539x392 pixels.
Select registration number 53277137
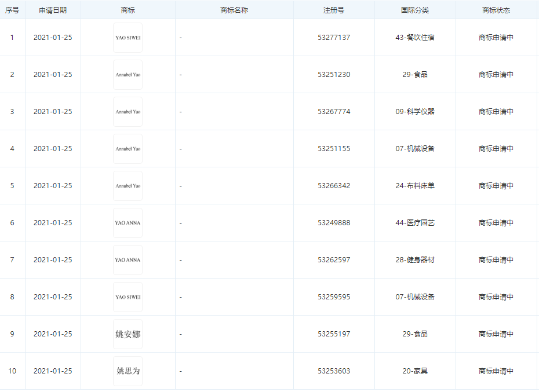pos(334,38)
